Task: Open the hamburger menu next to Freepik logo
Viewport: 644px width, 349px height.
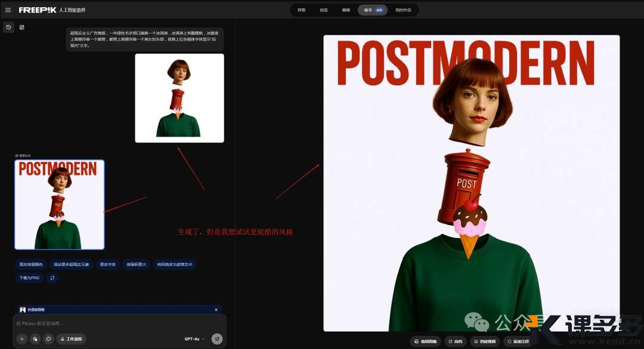Action: [x=8, y=10]
